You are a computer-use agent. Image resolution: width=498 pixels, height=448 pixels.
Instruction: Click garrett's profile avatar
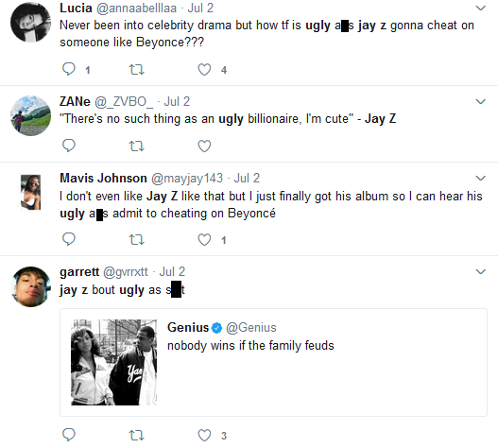pos(30,286)
